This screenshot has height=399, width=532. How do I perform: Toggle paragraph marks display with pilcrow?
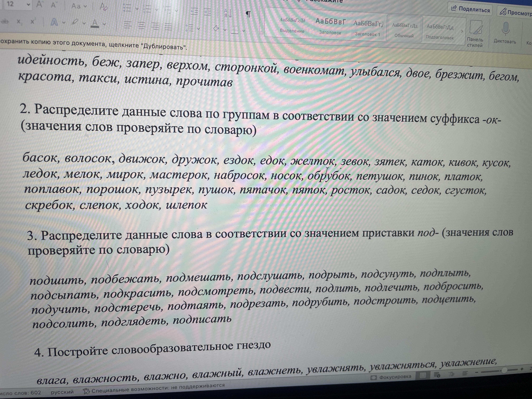point(248,14)
